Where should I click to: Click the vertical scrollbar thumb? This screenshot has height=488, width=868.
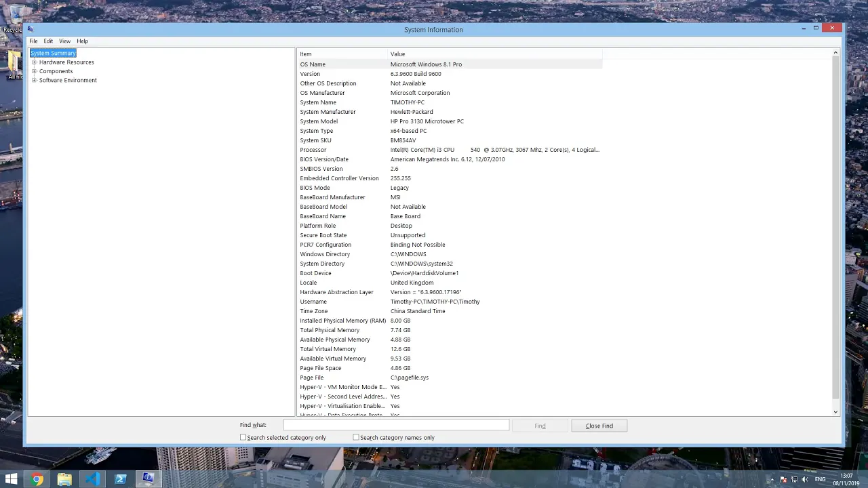pyautogui.click(x=835, y=228)
